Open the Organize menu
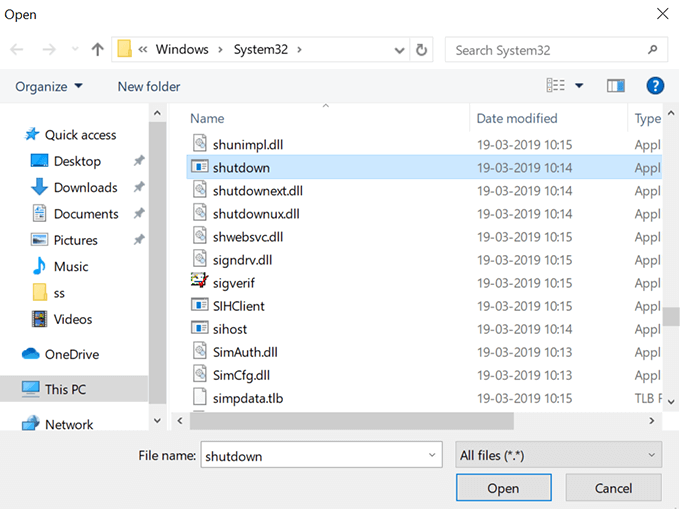Viewport: 680px width, 509px height. click(49, 87)
